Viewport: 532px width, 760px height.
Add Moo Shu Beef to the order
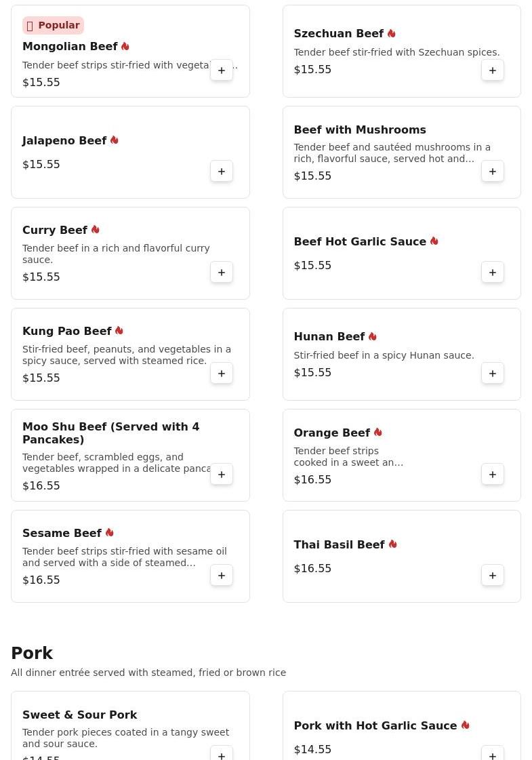coord(222,475)
